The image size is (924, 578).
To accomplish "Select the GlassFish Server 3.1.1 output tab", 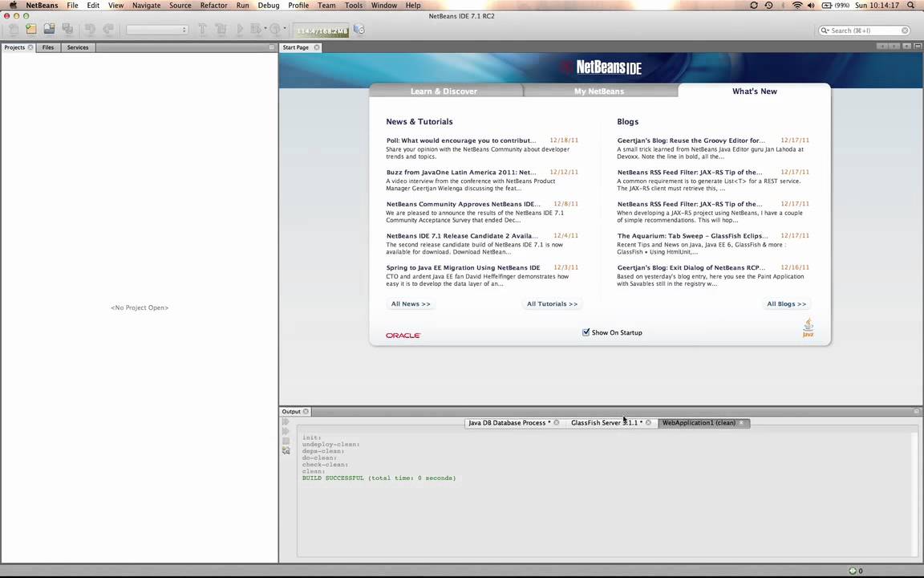I will 606,422.
